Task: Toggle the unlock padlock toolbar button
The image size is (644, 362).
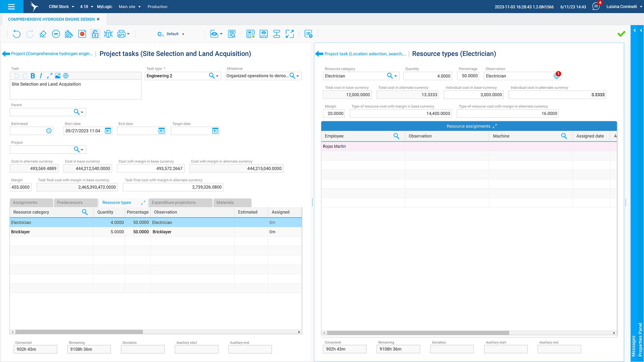Action: (x=95, y=34)
